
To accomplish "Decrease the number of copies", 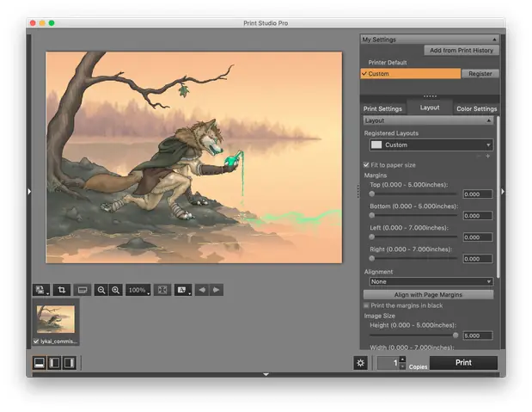I will point(402,366).
